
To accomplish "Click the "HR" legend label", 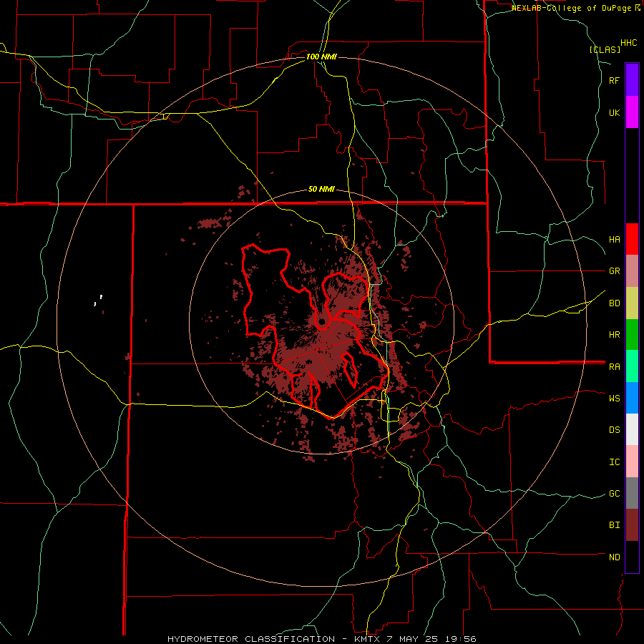I will point(614,335).
